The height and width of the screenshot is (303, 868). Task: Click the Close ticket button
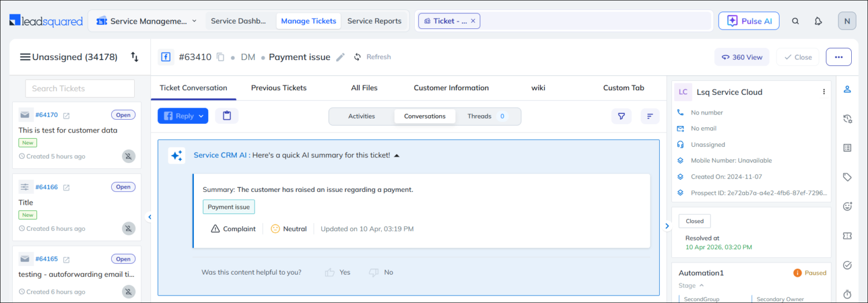(797, 57)
